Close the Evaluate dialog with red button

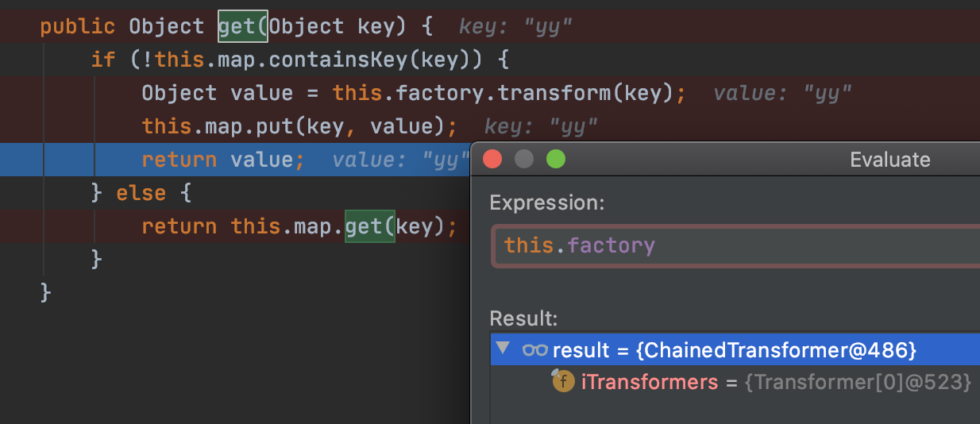[492, 160]
